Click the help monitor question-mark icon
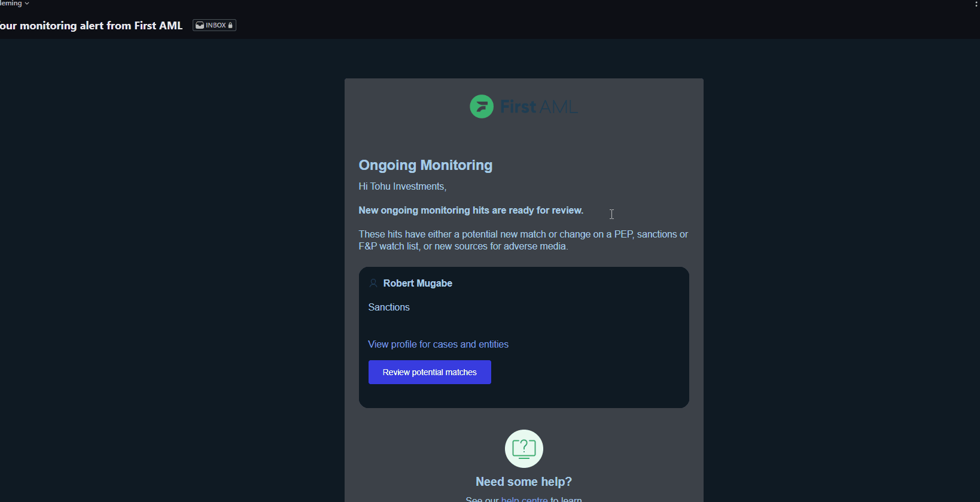Image resolution: width=980 pixels, height=502 pixels. pyautogui.click(x=524, y=449)
